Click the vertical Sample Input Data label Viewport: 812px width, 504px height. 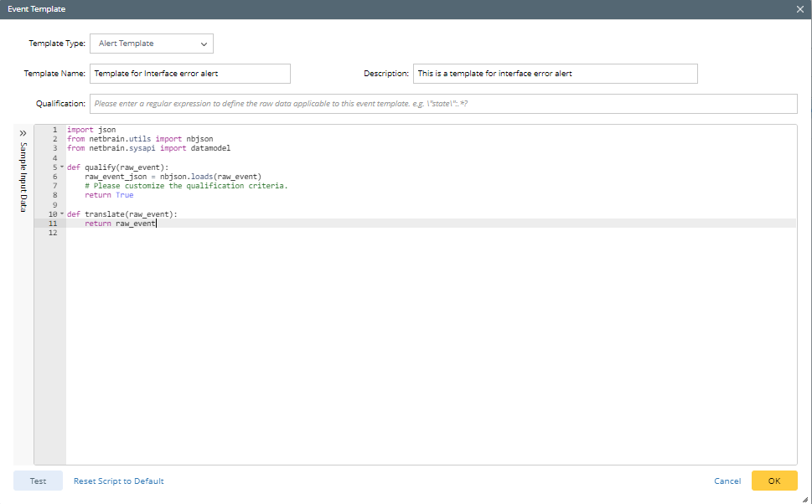coord(23,177)
